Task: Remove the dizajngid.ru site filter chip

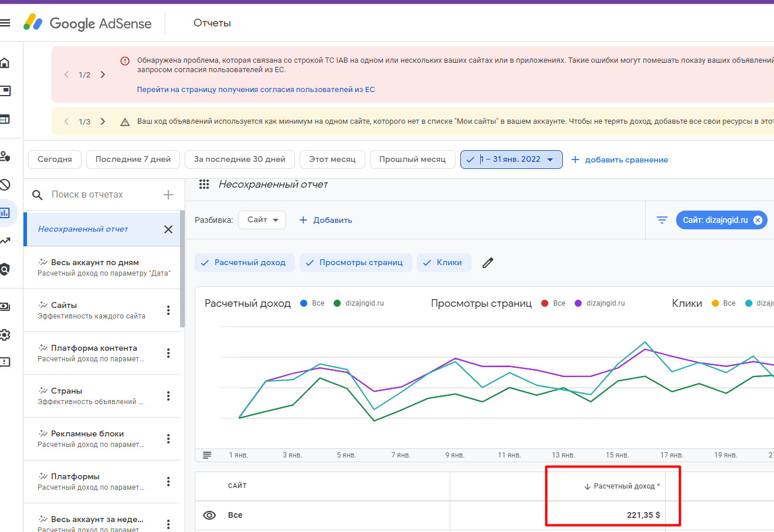Action: coord(758,220)
